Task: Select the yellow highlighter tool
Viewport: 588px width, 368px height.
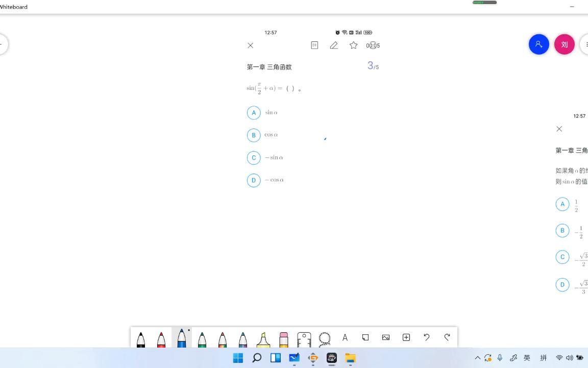Action: [263, 338]
